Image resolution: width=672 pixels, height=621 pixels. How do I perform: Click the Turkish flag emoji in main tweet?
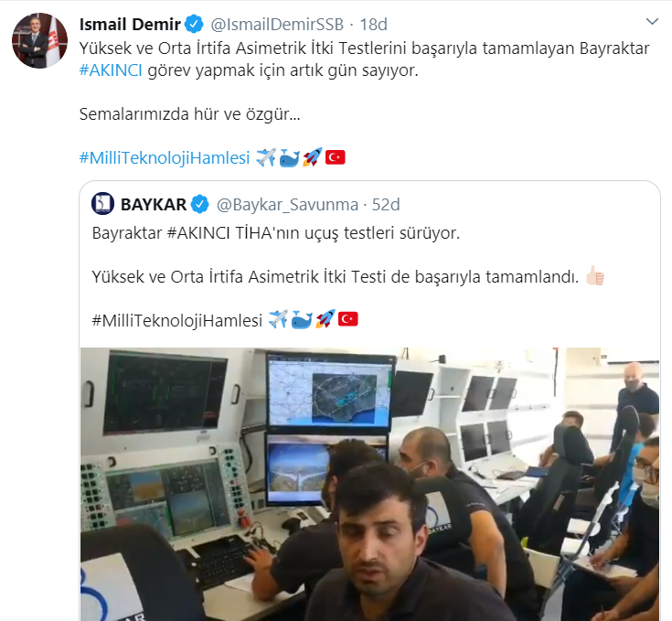pos(336,157)
